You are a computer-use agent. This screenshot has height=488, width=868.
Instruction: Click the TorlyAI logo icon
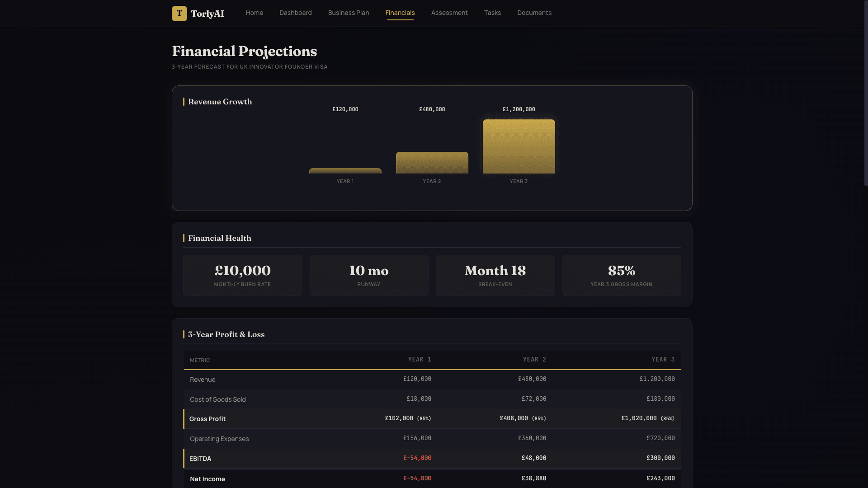coord(179,13)
